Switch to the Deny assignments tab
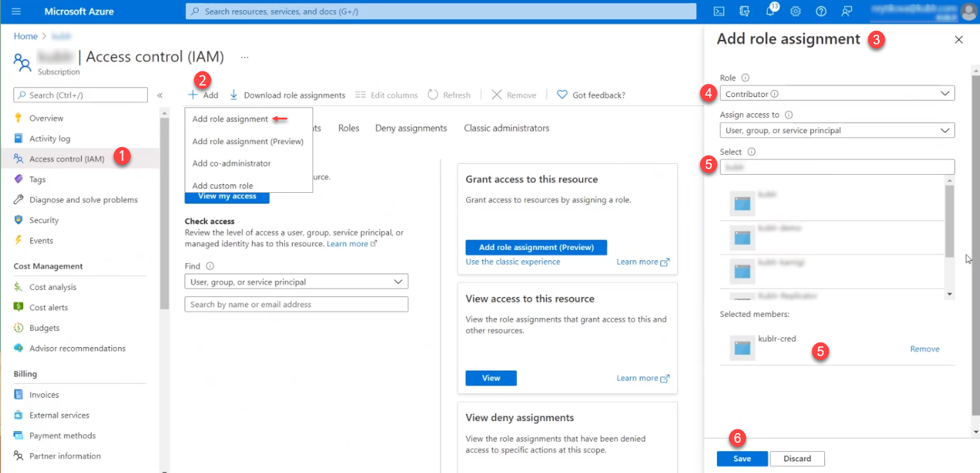 (x=411, y=128)
